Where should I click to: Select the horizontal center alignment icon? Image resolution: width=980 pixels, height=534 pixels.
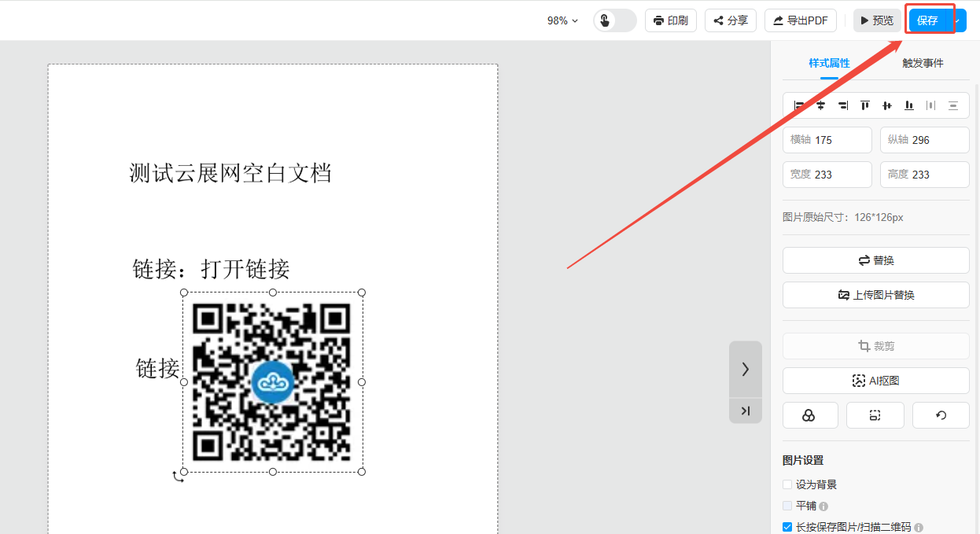click(821, 105)
